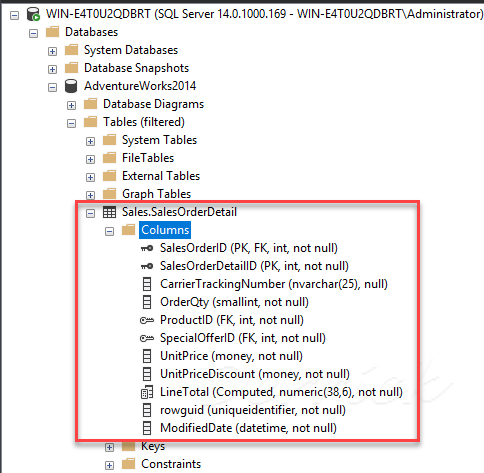The height and width of the screenshot is (473, 484).
Task: Collapse the Sales.SalesOrderDetail table node
Action: [90, 213]
